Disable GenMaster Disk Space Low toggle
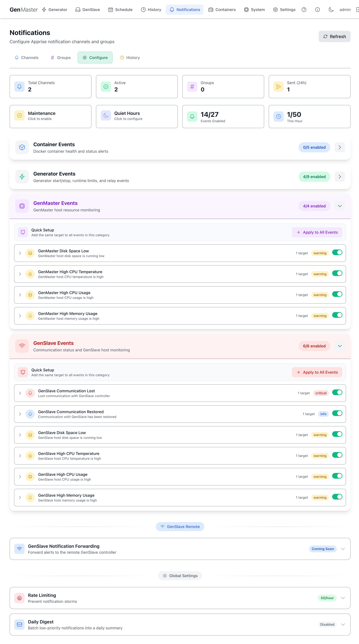 coord(337,252)
